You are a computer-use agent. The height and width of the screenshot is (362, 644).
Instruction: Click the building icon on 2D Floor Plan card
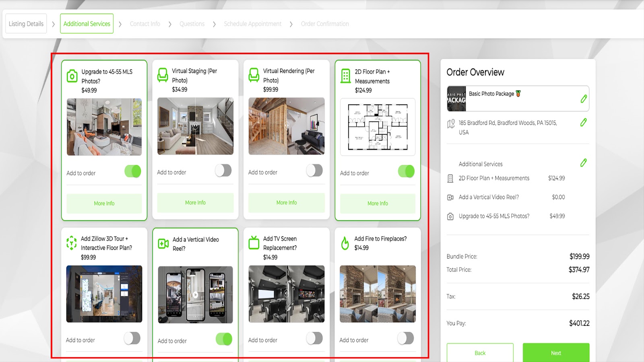tap(345, 76)
